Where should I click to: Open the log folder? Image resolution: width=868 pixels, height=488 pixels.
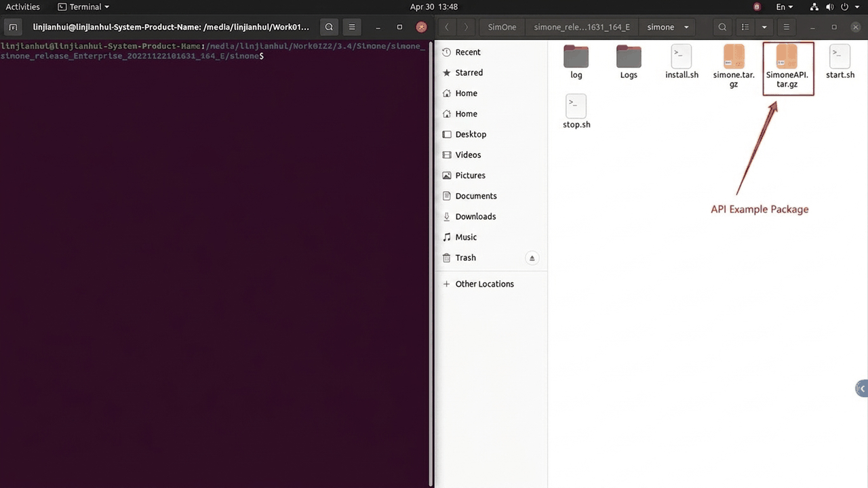tap(576, 62)
